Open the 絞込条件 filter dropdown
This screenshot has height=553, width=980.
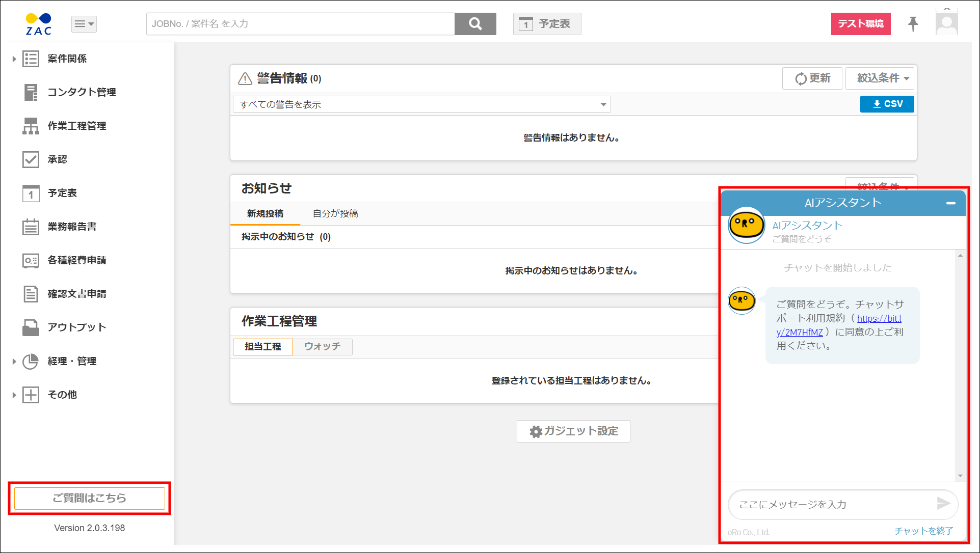[x=880, y=78]
